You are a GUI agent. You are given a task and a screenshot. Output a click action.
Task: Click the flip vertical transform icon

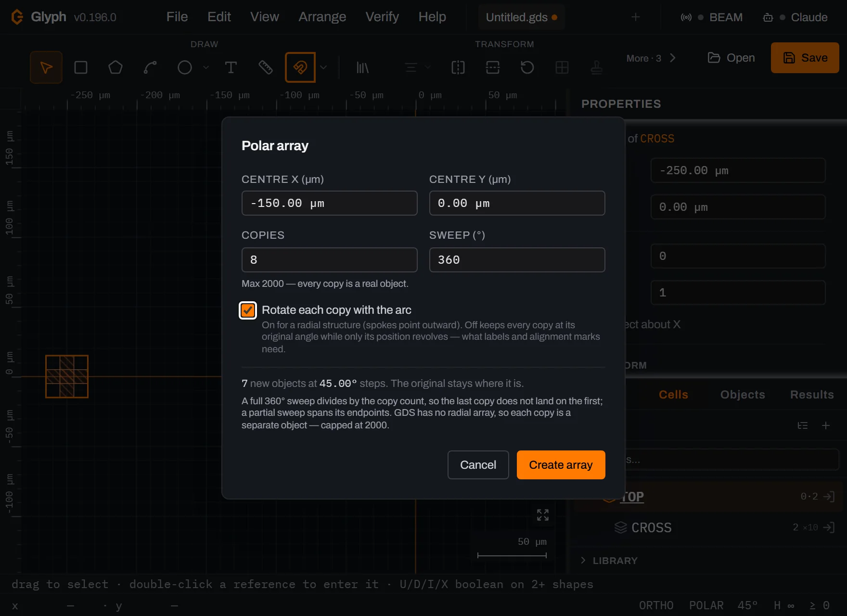coord(493,67)
